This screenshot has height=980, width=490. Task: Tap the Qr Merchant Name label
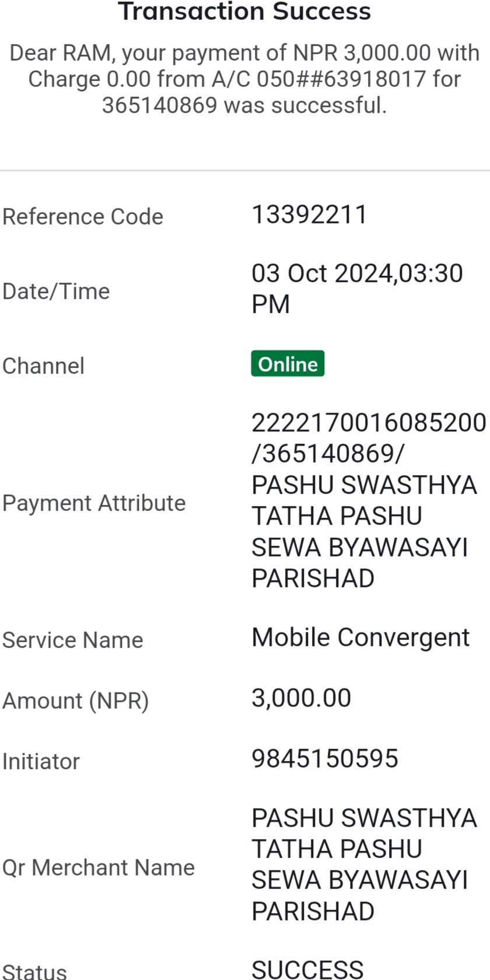point(99,867)
